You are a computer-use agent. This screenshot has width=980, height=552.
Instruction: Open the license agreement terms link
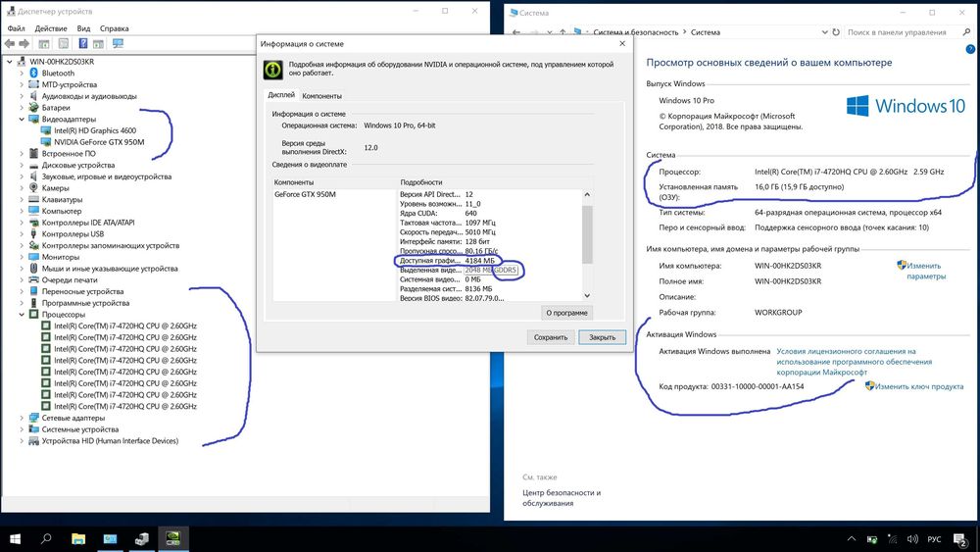pos(854,362)
